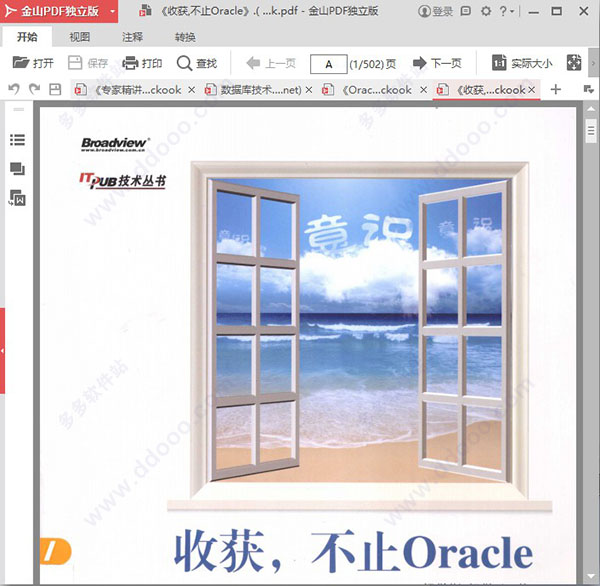This screenshot has height=586, width=600.
Task: Set actual size 实际大小
Action: tap(522, 63)
